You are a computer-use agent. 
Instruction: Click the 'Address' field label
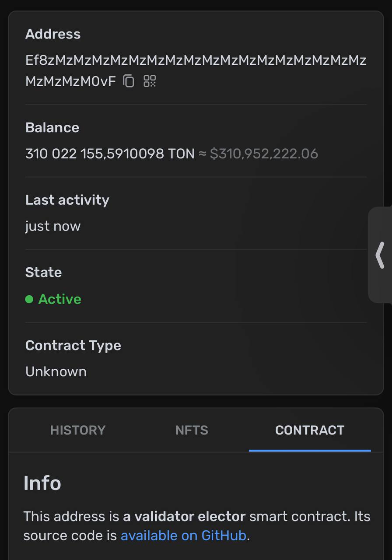pos(53,34)
